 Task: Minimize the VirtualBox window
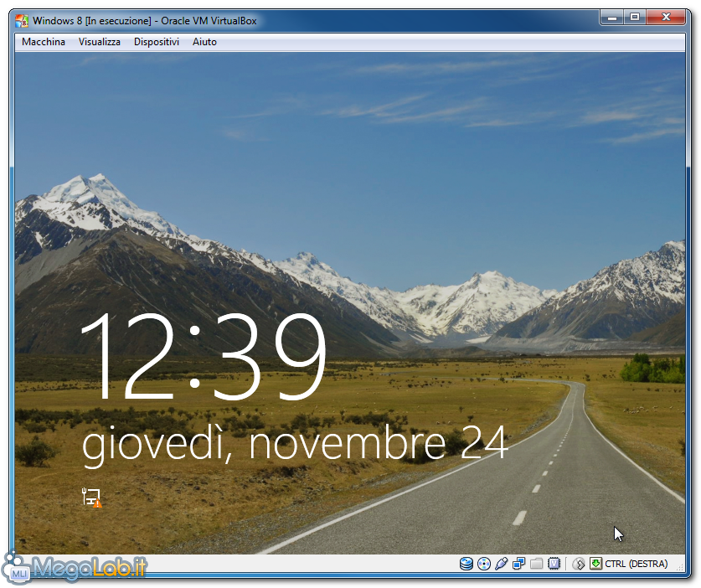(x=612, y=18)
